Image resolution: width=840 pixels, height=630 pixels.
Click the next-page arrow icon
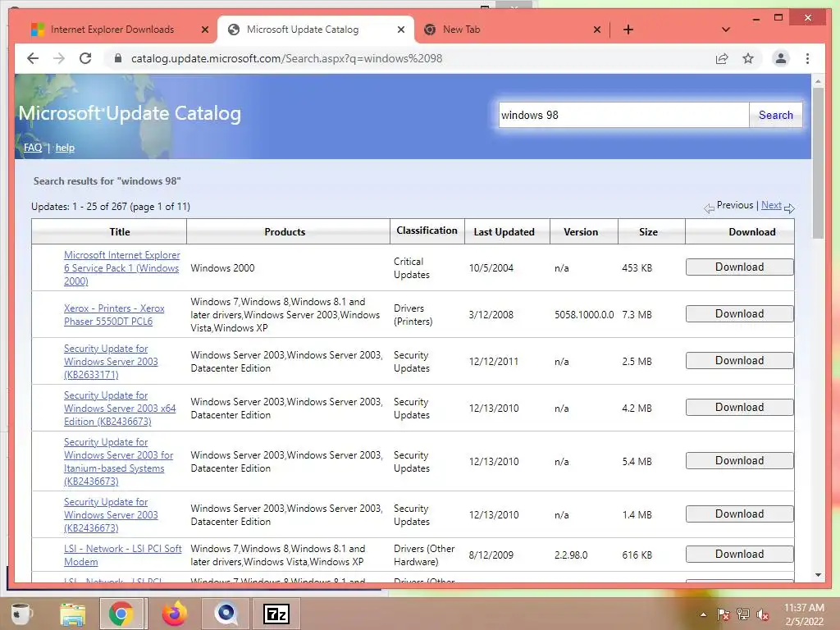coord(789,208)
